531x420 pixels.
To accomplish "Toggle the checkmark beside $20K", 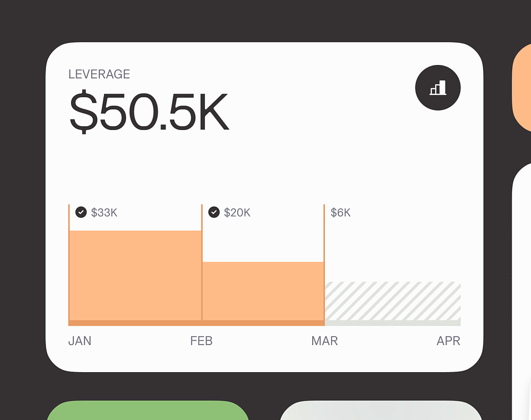I will (214, 212).
